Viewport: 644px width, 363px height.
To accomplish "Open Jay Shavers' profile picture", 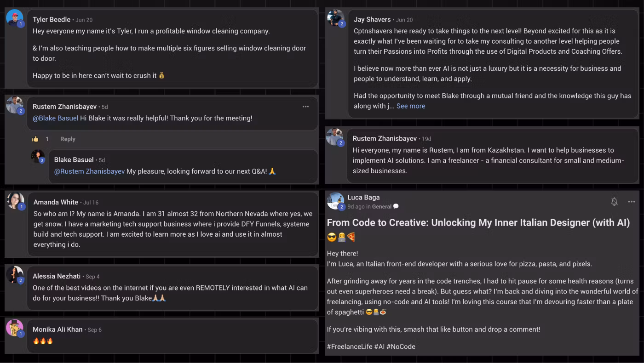I will (x=336, y=18).
